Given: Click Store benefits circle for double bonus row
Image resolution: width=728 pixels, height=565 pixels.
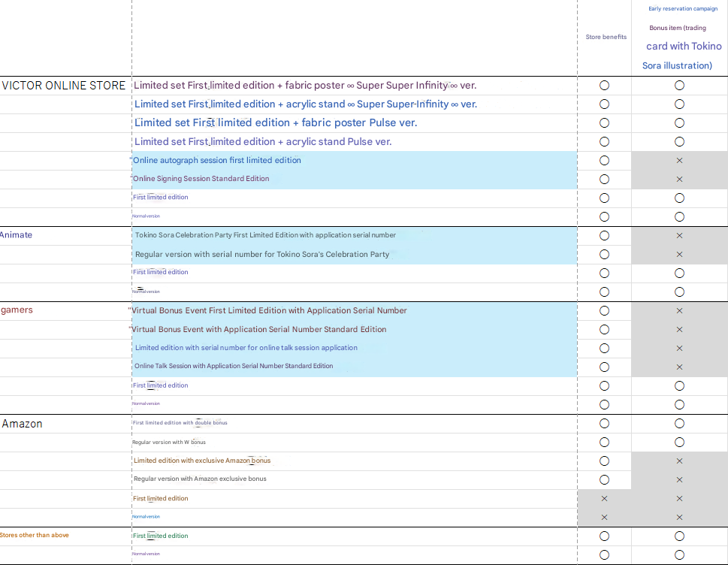Looking at the screenshot, I should (604, 424).
